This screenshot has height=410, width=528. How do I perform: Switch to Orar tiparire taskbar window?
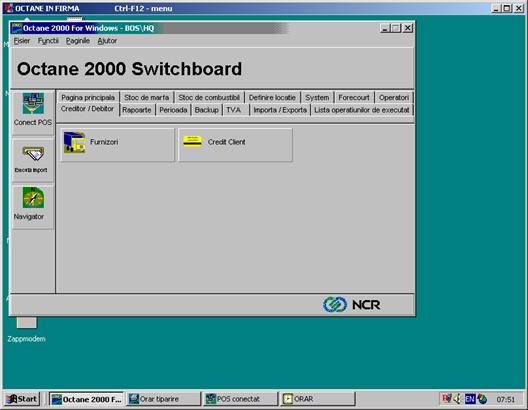tap(163, 399)
